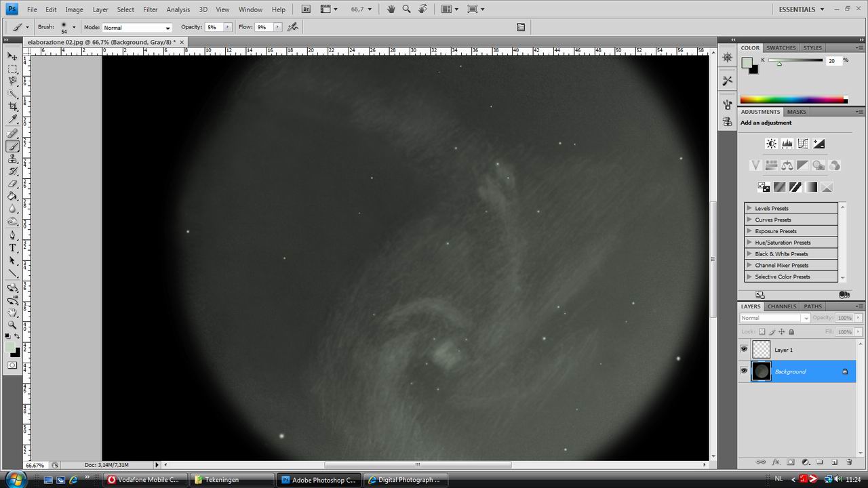Toggle lock transparent pixels
Viewport: 868px width, 488px height.
(762, 332)
